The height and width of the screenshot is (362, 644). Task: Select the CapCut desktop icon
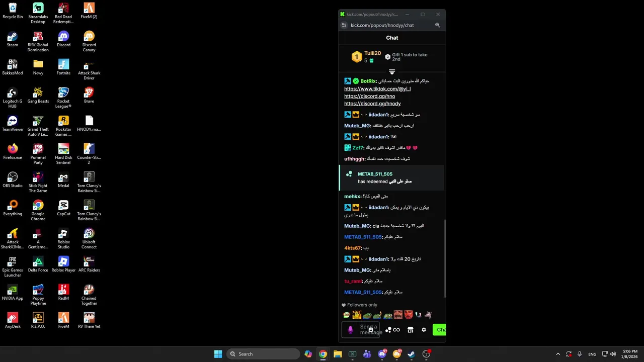click(x=63, y=208)
